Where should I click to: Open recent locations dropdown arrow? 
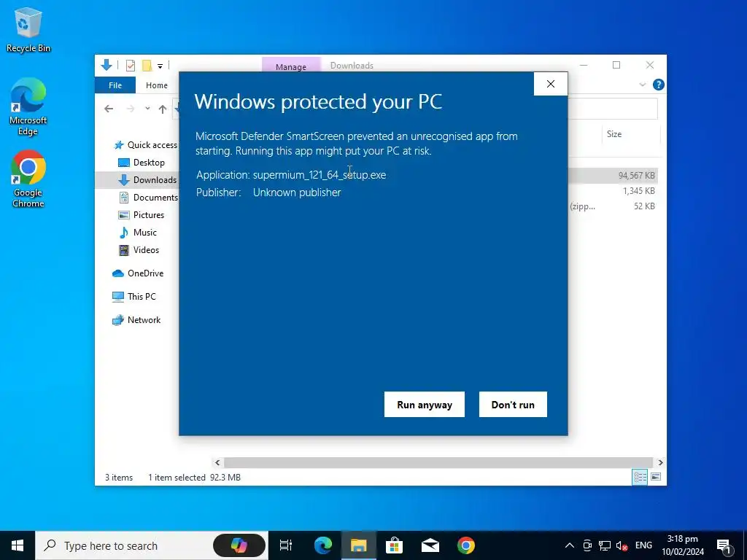click(147, 109)
